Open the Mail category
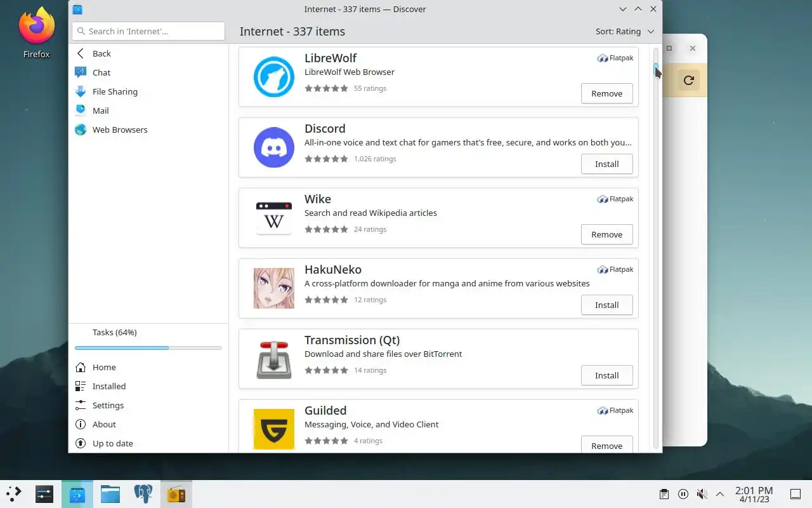 pos(148,110)
